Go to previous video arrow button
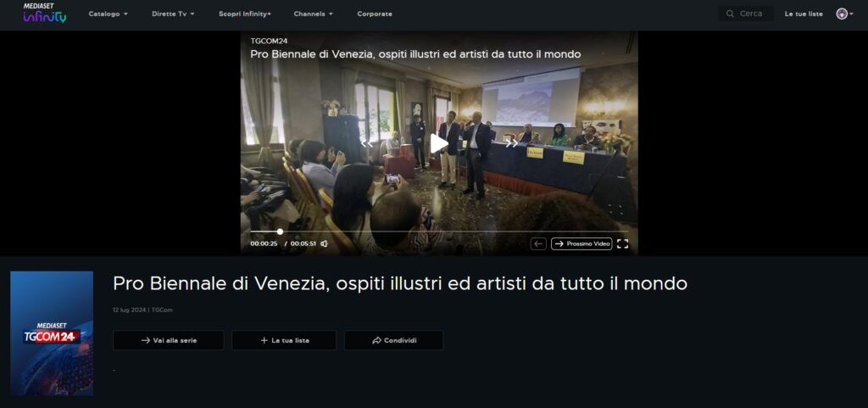868x408 pixels. click(538, 243)
